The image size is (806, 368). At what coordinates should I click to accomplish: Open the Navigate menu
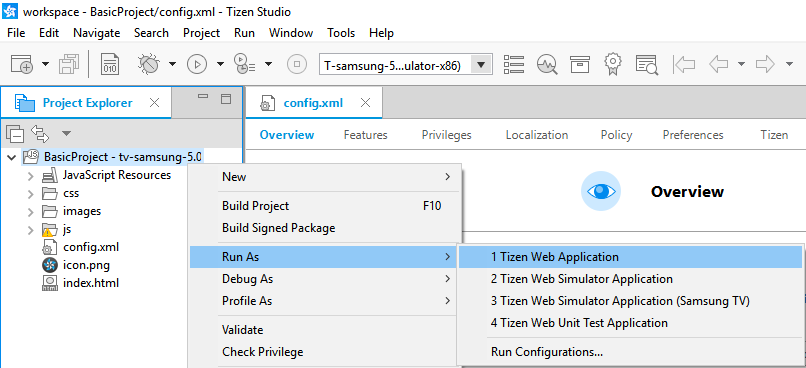tap(97, 33)
